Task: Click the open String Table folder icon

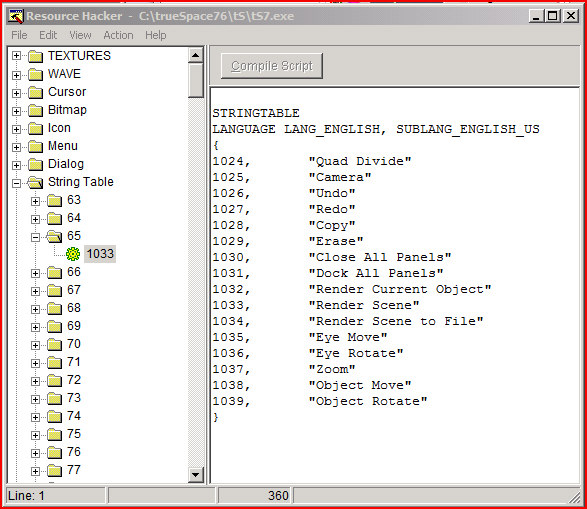Action: click(36, 182)
